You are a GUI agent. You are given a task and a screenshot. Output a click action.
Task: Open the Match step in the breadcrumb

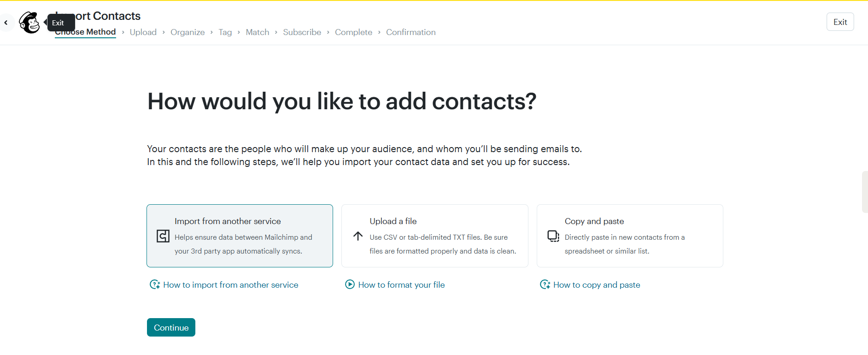(x=257, y=32)
